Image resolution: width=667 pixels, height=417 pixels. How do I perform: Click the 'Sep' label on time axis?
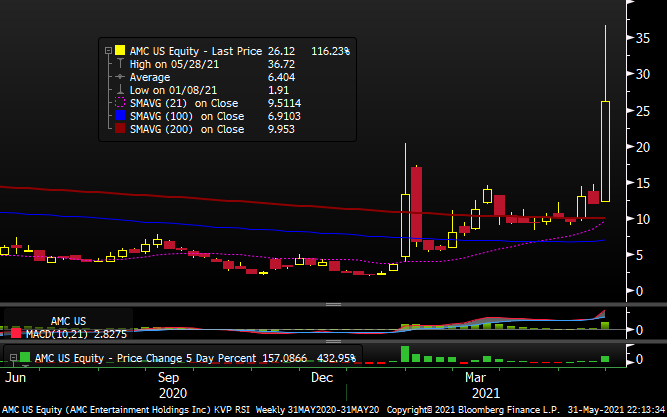168,377
